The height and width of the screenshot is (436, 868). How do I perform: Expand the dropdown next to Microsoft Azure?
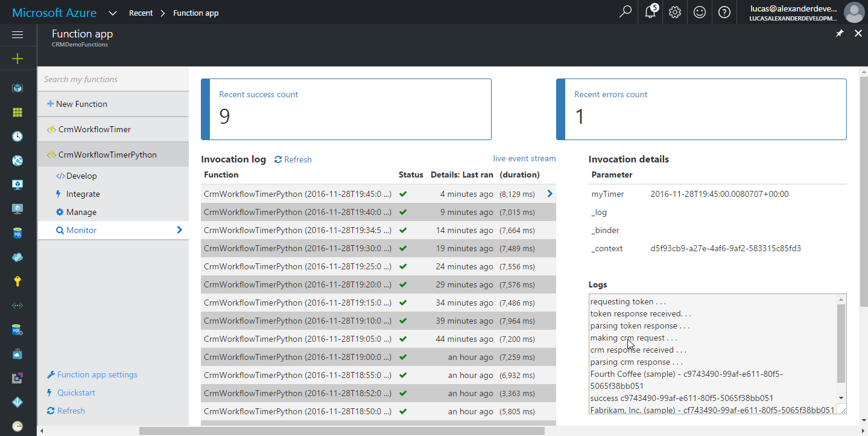pos(113,13)
